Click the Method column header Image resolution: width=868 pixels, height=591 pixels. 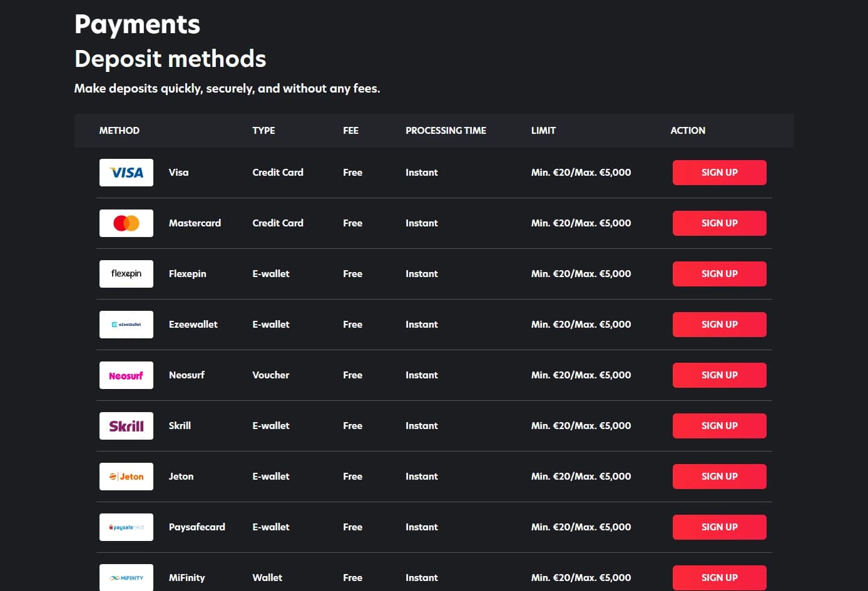coord(119,131)
